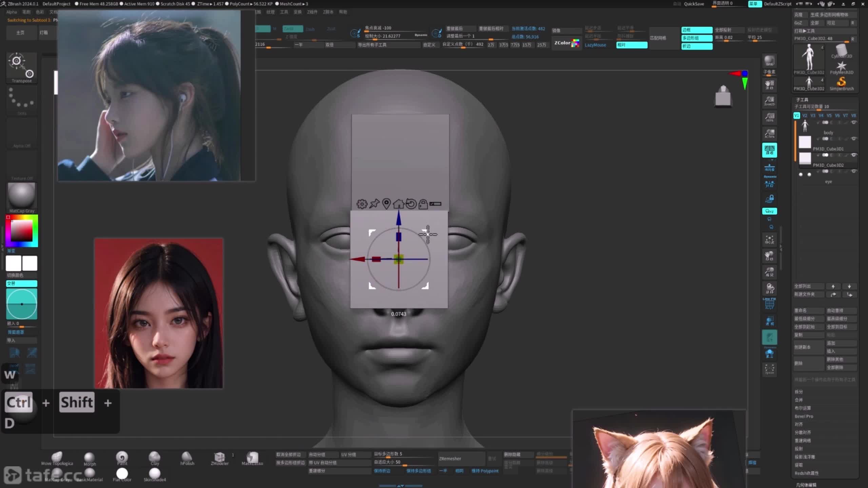This screenshot has width=868, height=488.
Task: Apply the SkinShade4 material
Action: pos(155,474)
